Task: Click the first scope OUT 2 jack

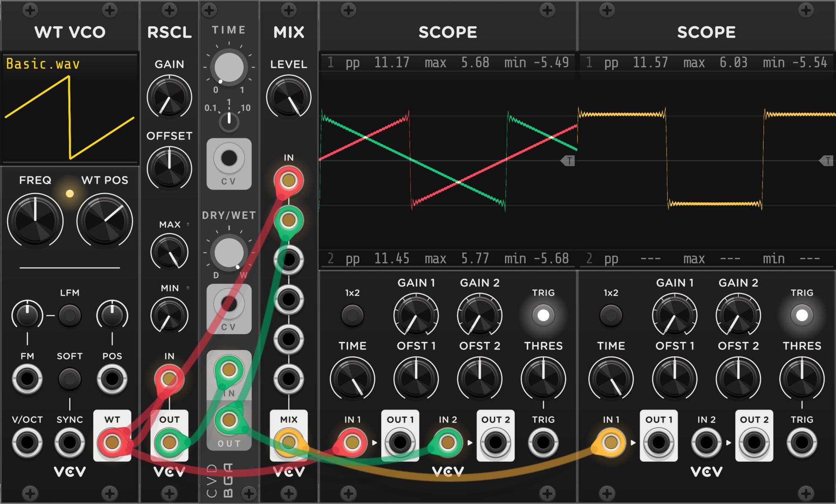Action: [496, 443]
